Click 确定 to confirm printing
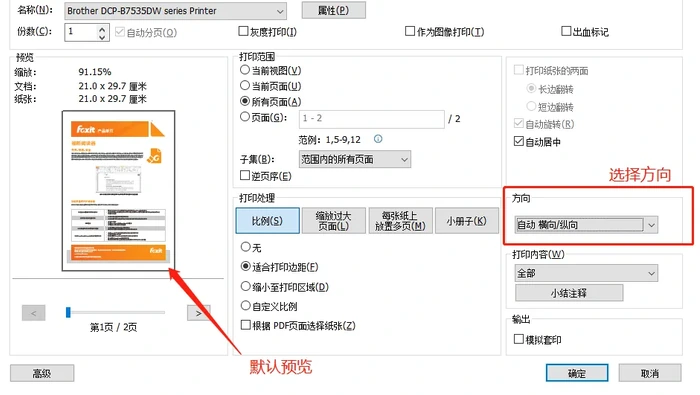Image resolution: width=700 pixels, height=395 pixels. point(577,373)
